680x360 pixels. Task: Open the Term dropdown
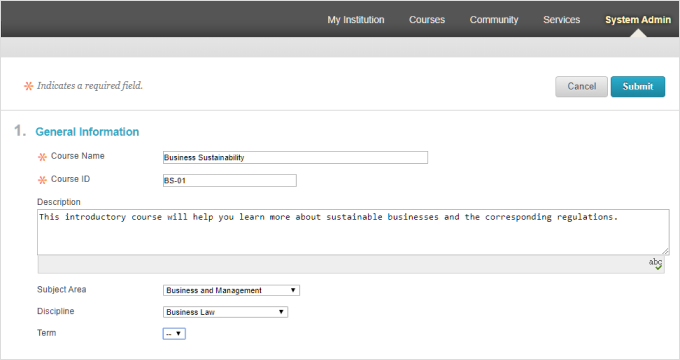click(174, 334)
